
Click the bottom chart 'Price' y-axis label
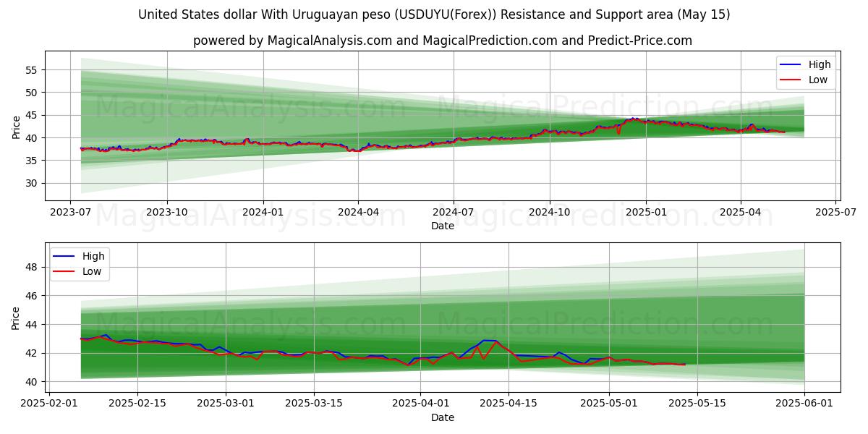coord(17,317)
